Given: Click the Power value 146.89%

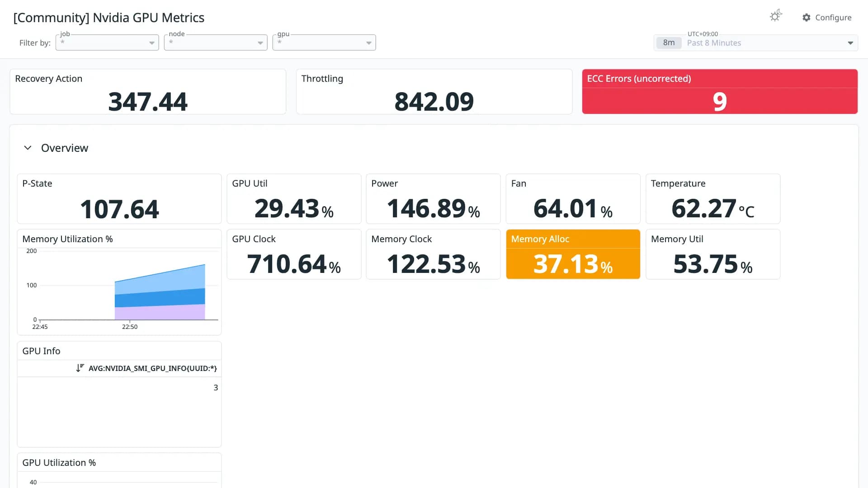Looking at the screenshot, I should coord(433,209).
